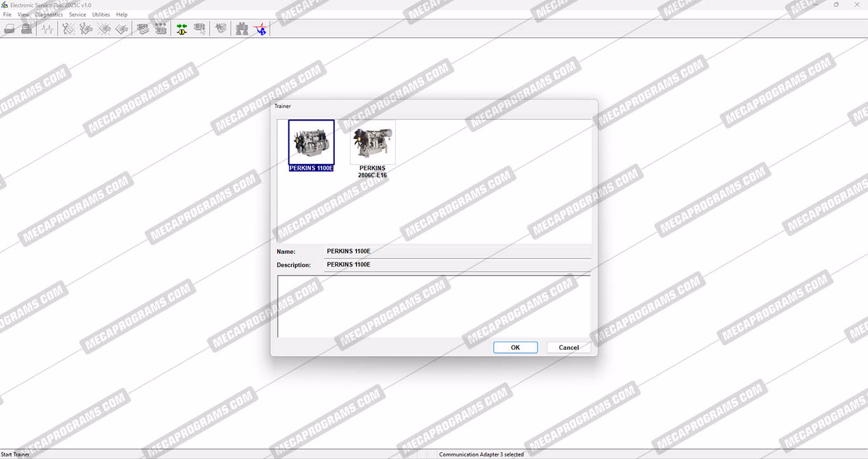Click the Configuration icon right of ECM Summary
The image size is (868, 459).
tap(161, 29)
